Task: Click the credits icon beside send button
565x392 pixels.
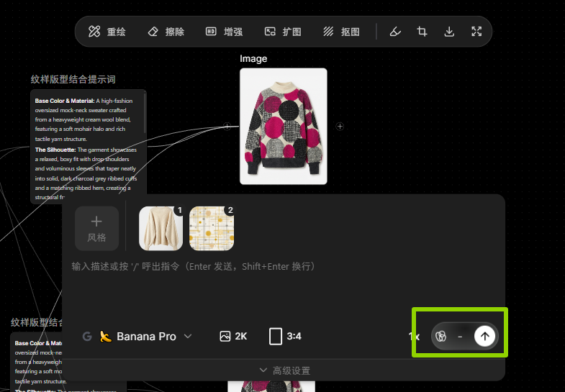Action: click(442, 337)
